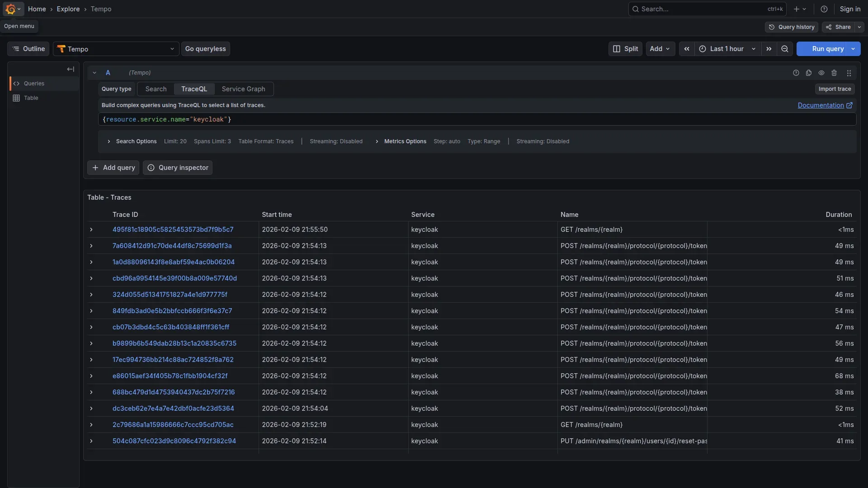Open the Query history panel
Screen dimensions: 868x488
click(791, 27)
